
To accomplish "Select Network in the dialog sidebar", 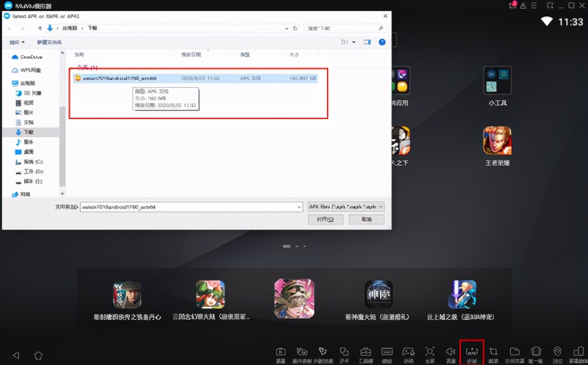I will (21, 194).
